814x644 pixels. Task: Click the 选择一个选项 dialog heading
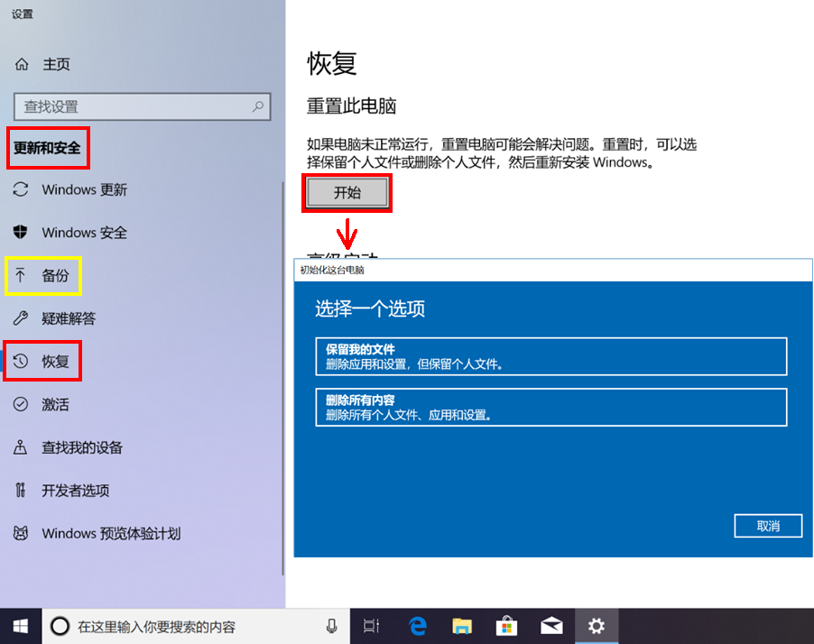(370, 308)
